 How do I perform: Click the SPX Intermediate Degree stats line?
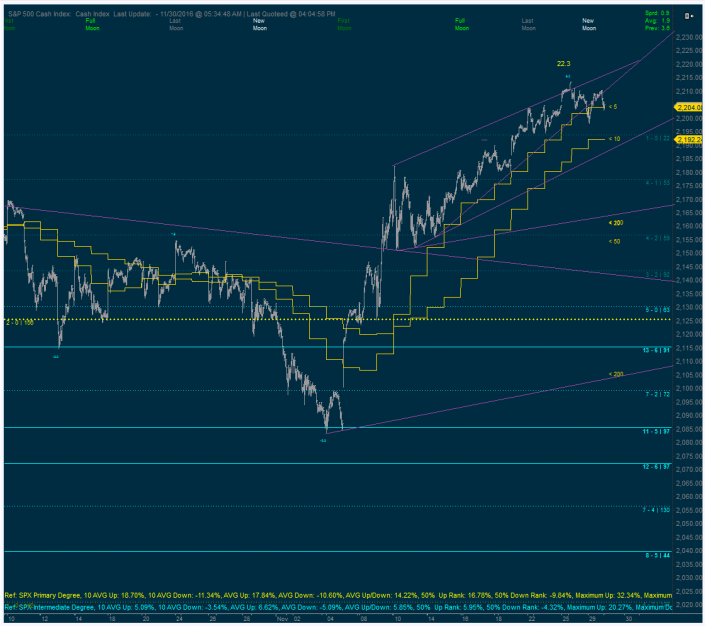click(338, 608)
